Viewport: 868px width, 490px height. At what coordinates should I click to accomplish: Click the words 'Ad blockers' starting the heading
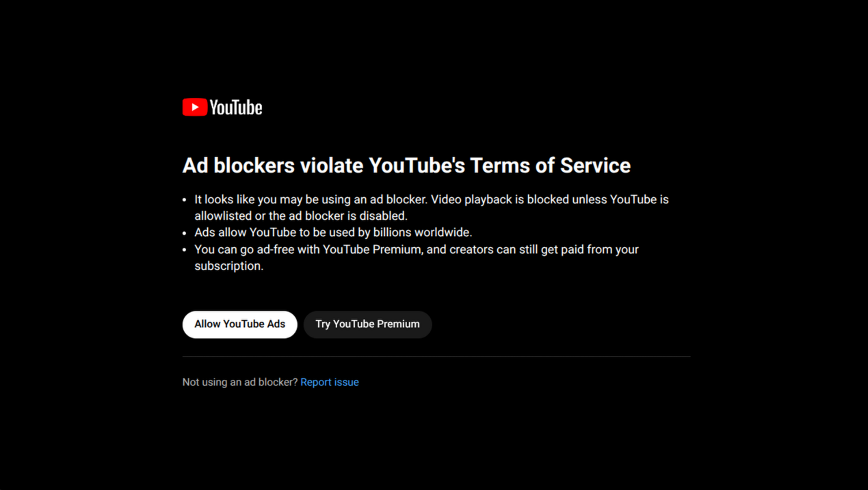coord(239,166)
